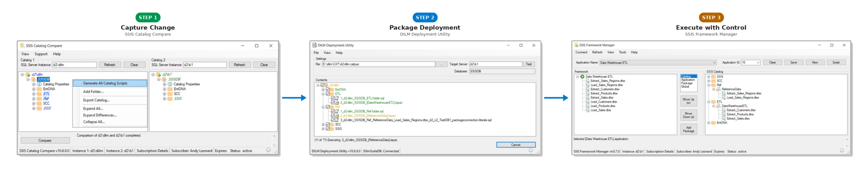This screenshot has height=172, width=868.
Task: Uncheck the EntDNA folder checkbox in Contents
Action: pos(328,89)
